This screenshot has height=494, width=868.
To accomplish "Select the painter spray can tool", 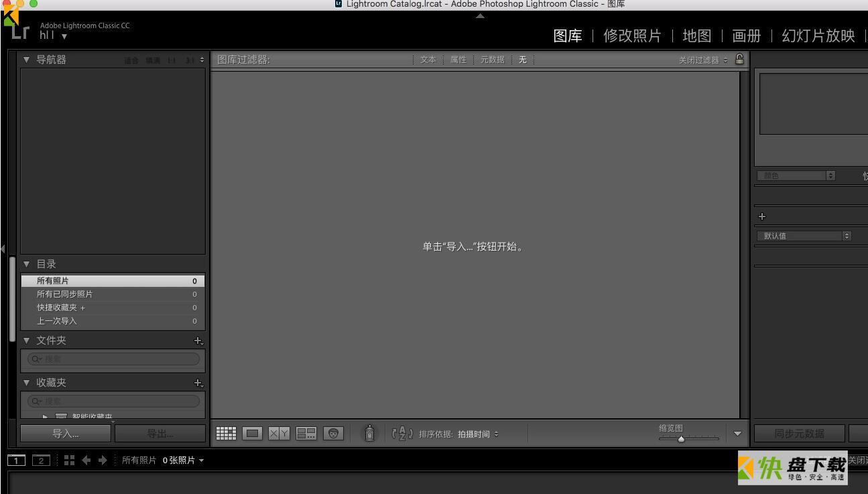I will tap(370, 434).
